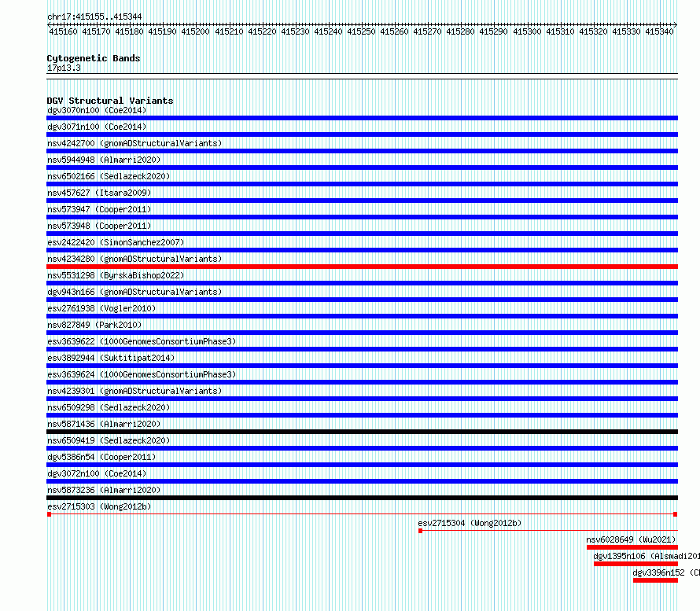Click nsv5531298 (ByrskaBishop2022) label
The height and width of the screenshot is (611, 700).
coord(116,275)
